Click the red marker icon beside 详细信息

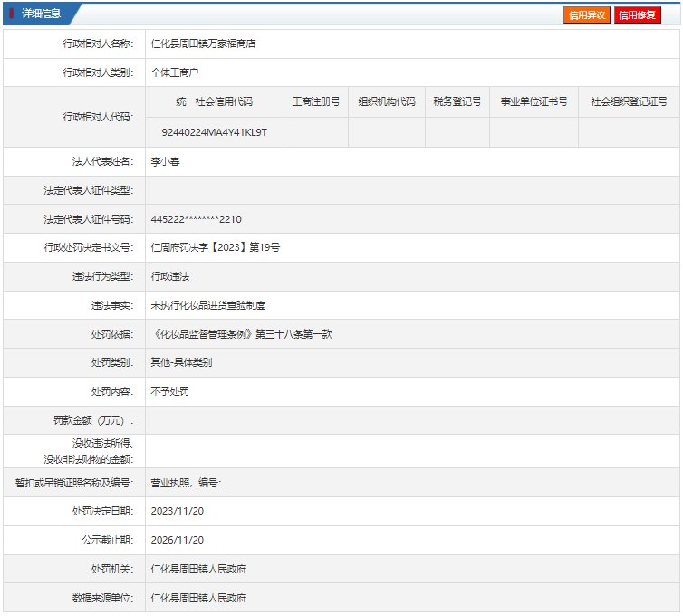12,14
